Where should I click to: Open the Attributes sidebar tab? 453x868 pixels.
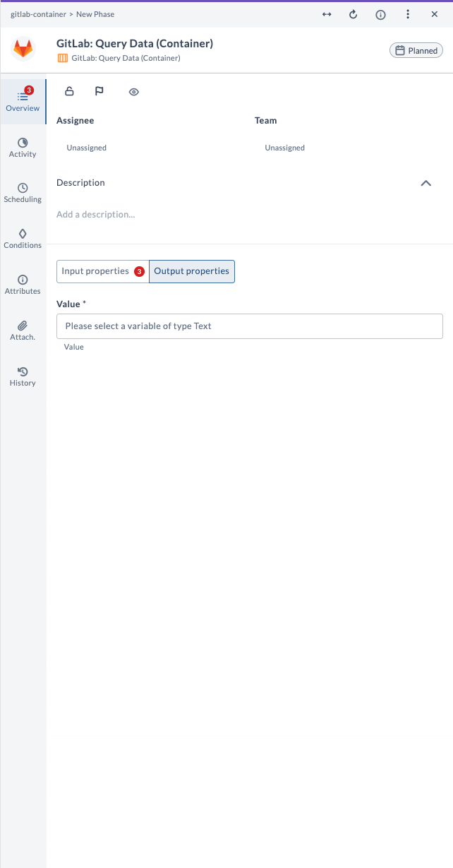[23, 285]
